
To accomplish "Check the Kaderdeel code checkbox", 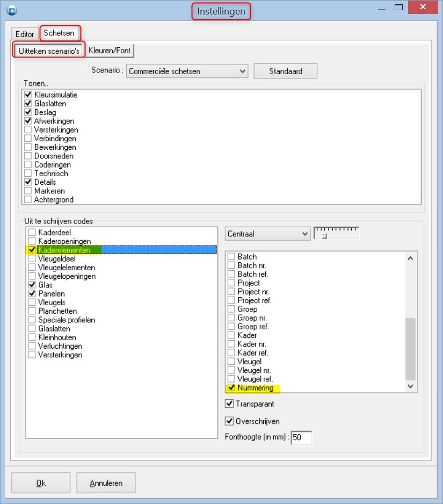I will [32, 232].
